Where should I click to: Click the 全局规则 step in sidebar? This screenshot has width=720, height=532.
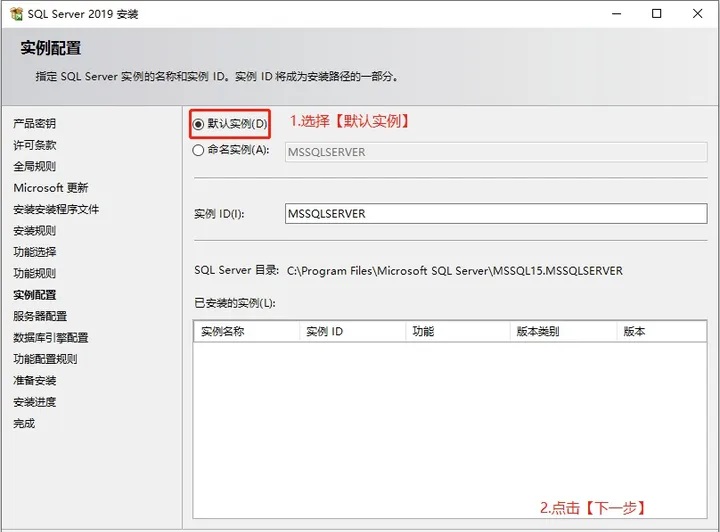pyautogui.click(x=34, y=166)
